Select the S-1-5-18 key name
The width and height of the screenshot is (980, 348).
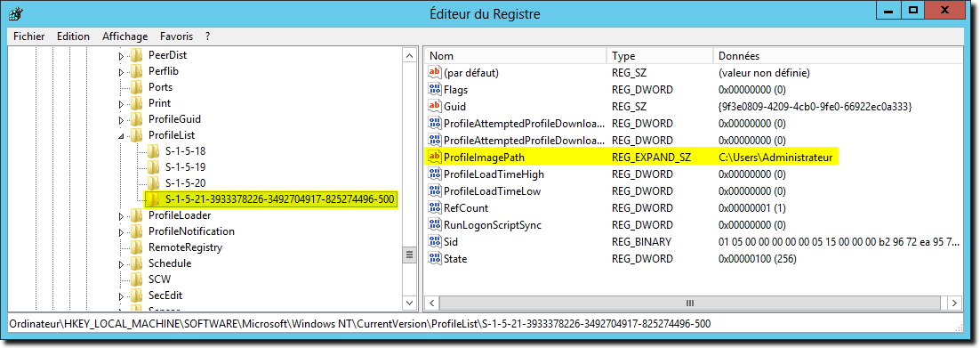coord(186,150)
